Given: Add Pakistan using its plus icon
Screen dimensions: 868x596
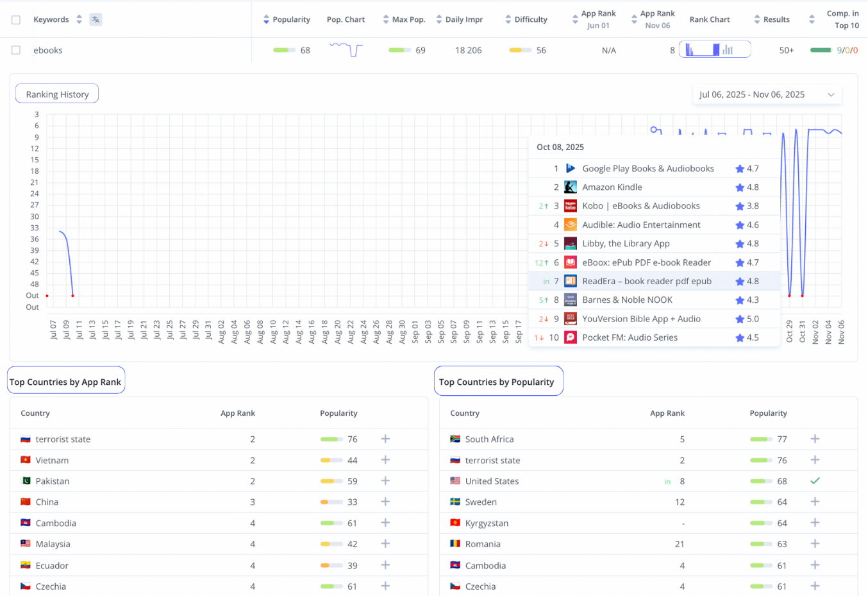Looking at the screenshot, I should (x=385, y=481).
